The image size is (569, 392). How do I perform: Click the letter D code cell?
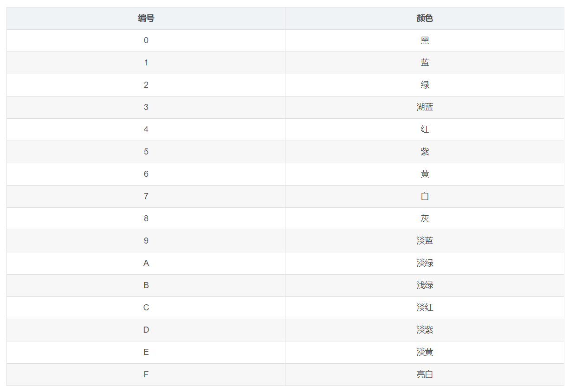click(x=146, y=330)
